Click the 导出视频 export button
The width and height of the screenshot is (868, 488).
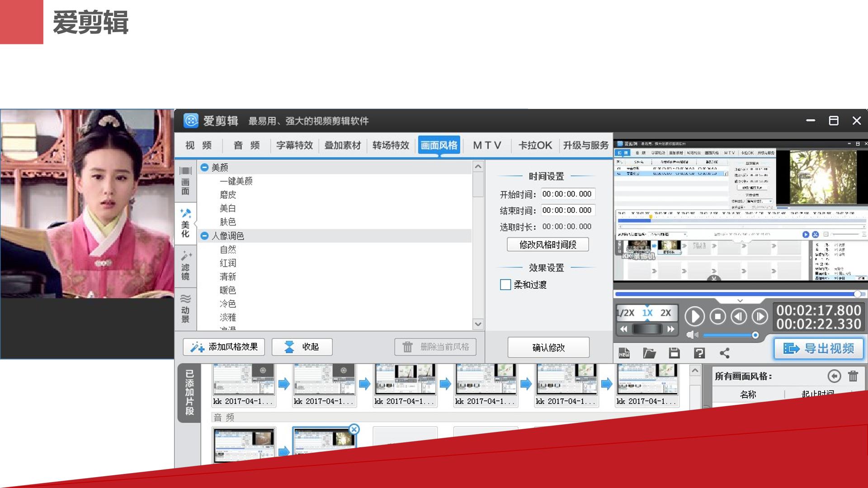[819, 348]
